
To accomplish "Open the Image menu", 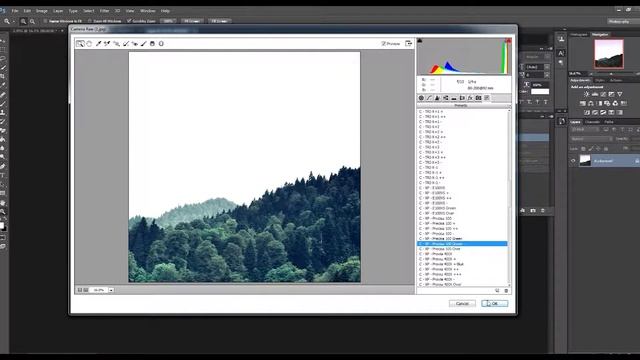I will coord(42,11).
